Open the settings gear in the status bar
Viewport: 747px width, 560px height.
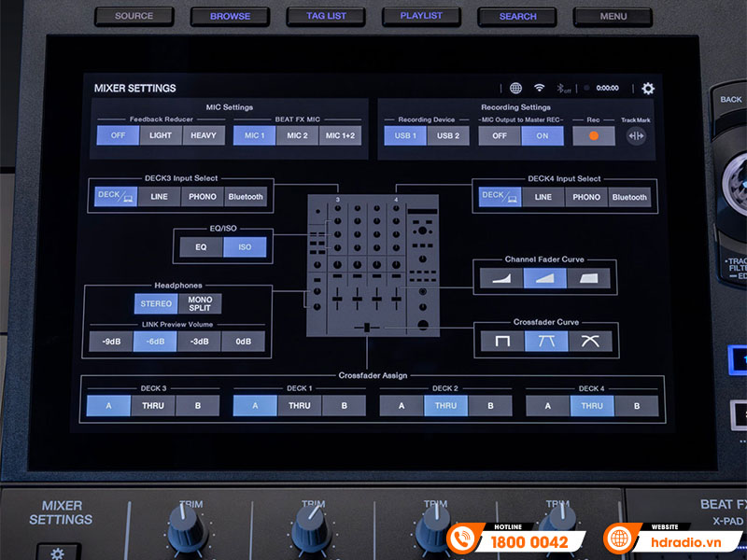coord(648,89)
